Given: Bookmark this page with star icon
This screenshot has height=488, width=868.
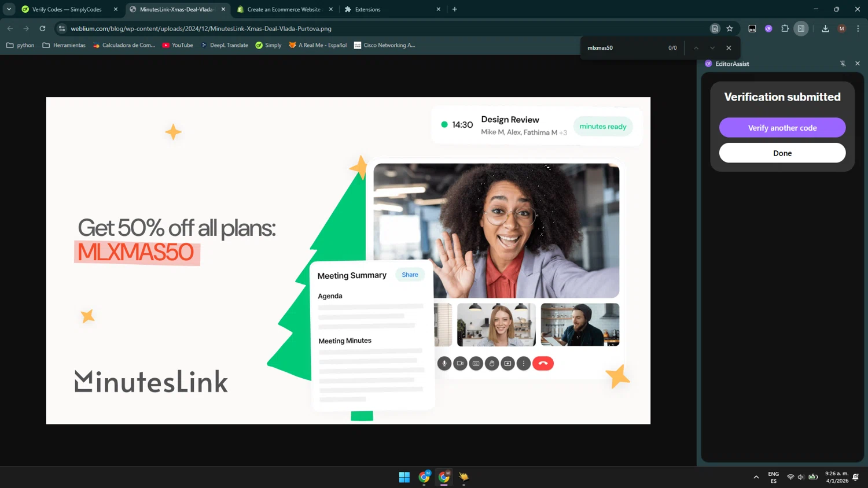Looking at the screenshot, I should pos(730,28).
